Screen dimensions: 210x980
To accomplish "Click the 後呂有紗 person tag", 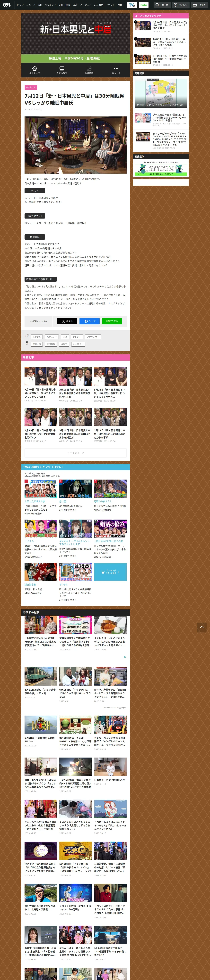I will coord(51,344).
